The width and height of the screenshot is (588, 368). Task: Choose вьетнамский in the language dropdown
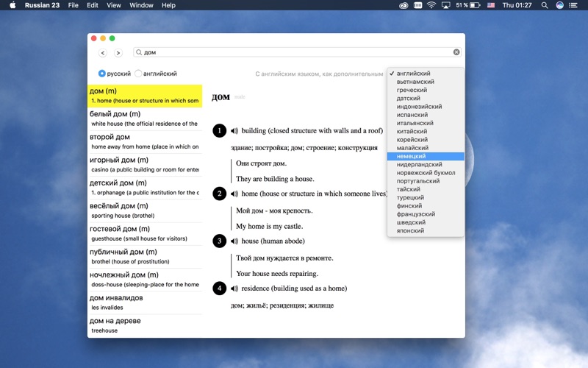426,82
